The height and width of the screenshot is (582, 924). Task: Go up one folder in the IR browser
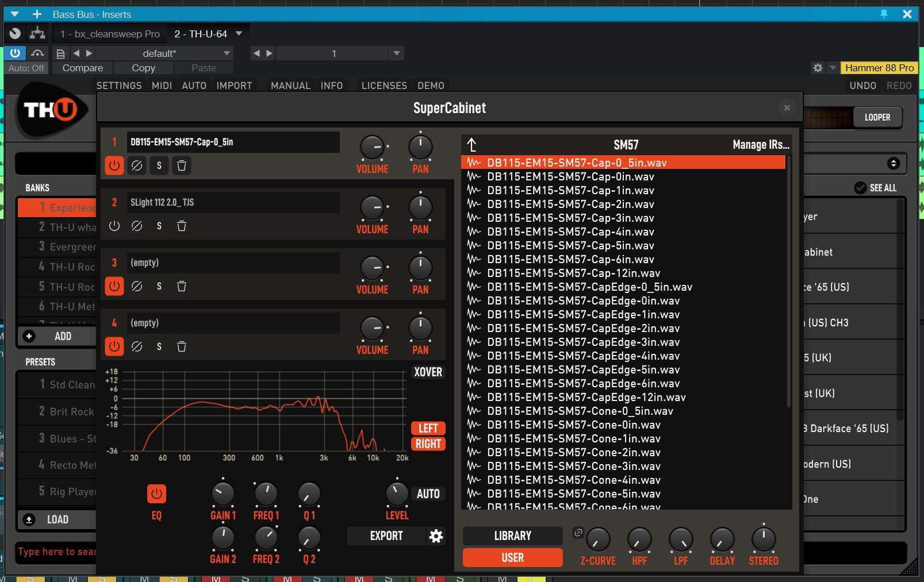tap(472, 145)
